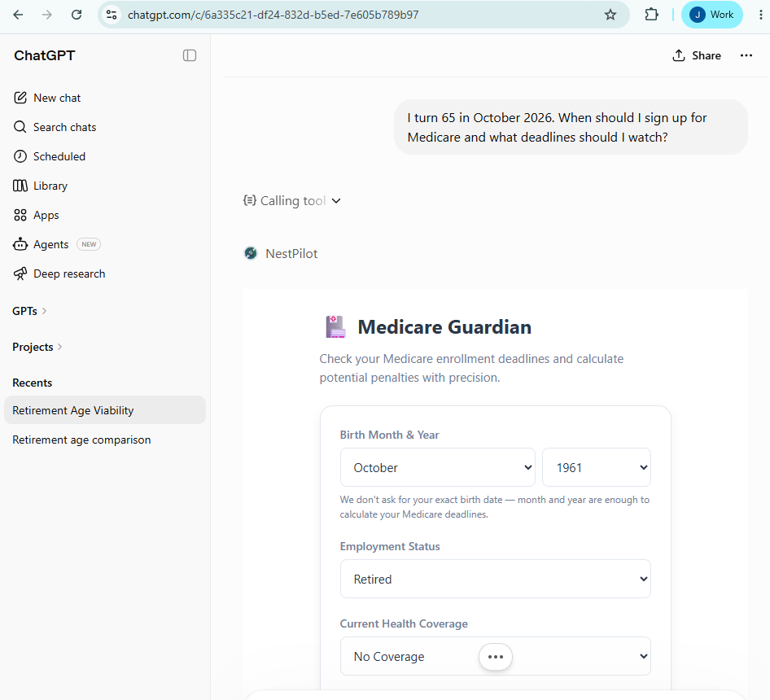Reload the page with the refresh icon
This screenshot has height=700, width=770.
(x=77, y=15)
